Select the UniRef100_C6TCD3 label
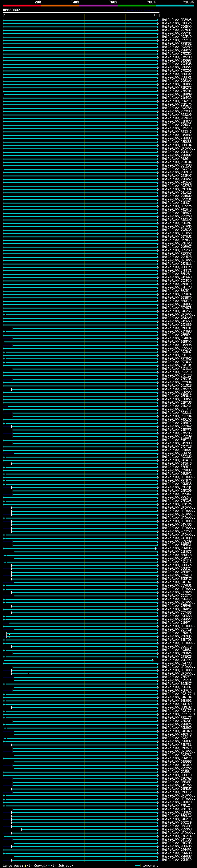Viewport: 197px width, 868px height. [x=176, y=165]
